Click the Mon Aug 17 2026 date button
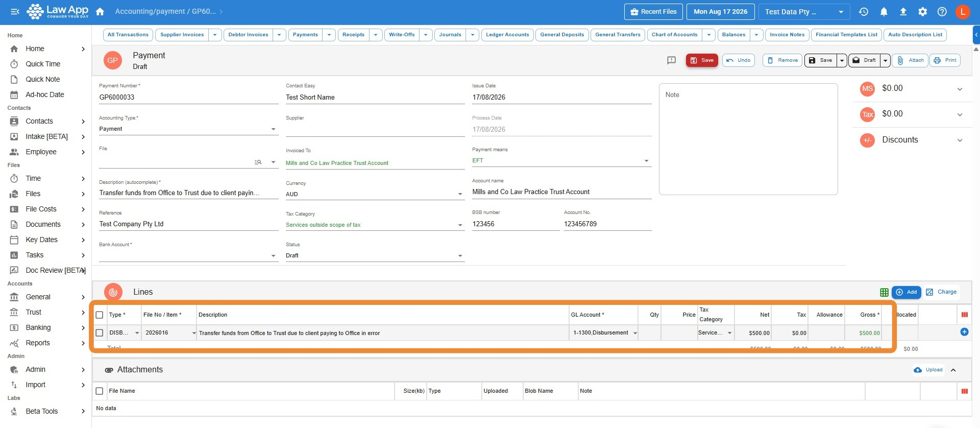Image resolution: width=980 pixels, height=428 pixels. (721, 12)
